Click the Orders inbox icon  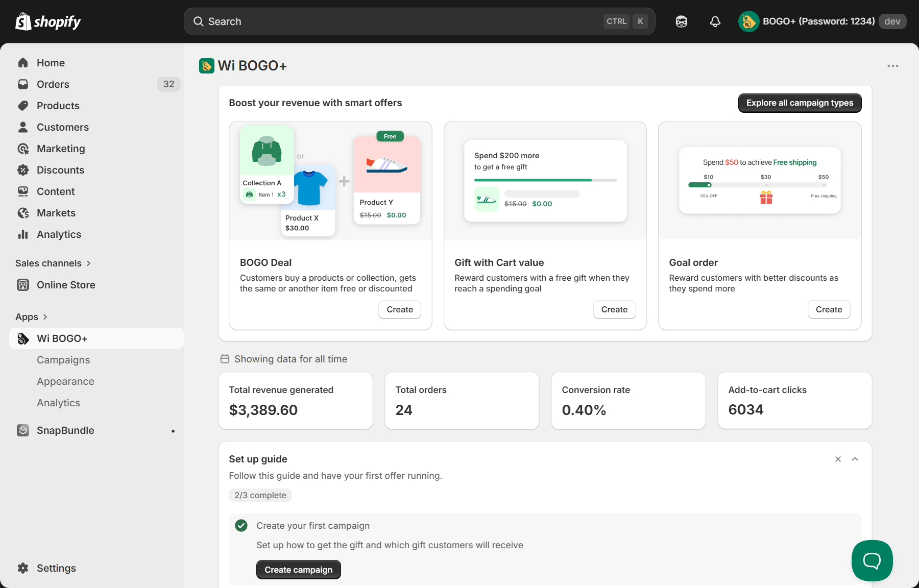click(23, 84)
